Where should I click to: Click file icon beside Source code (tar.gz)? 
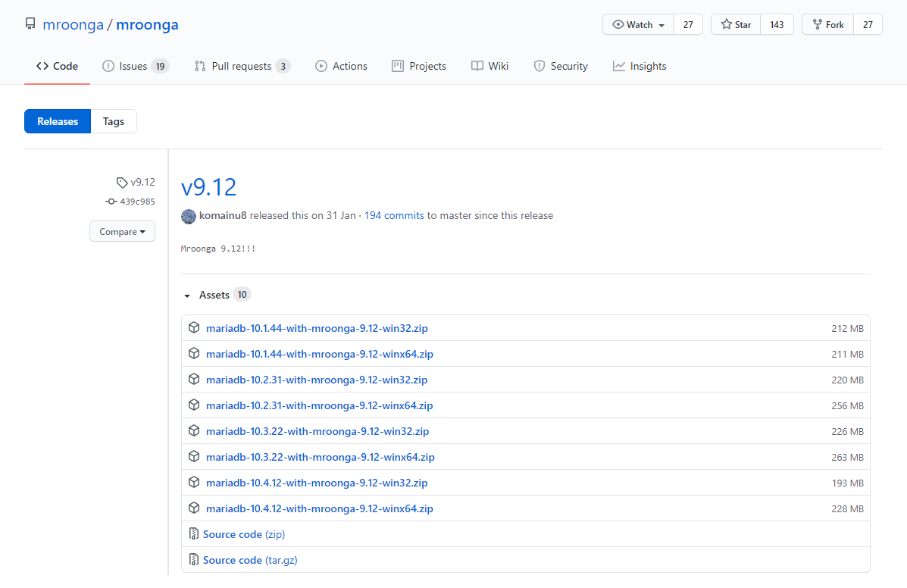click(x=194, y=560)
